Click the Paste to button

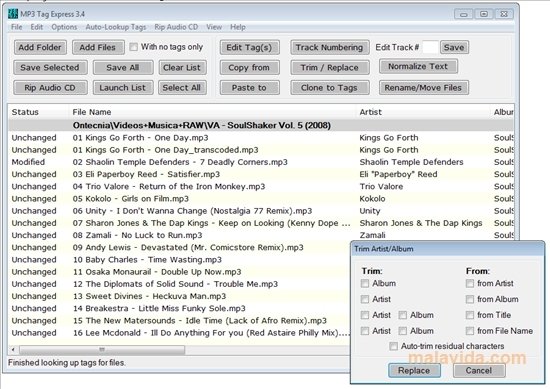tap(249, 88)
